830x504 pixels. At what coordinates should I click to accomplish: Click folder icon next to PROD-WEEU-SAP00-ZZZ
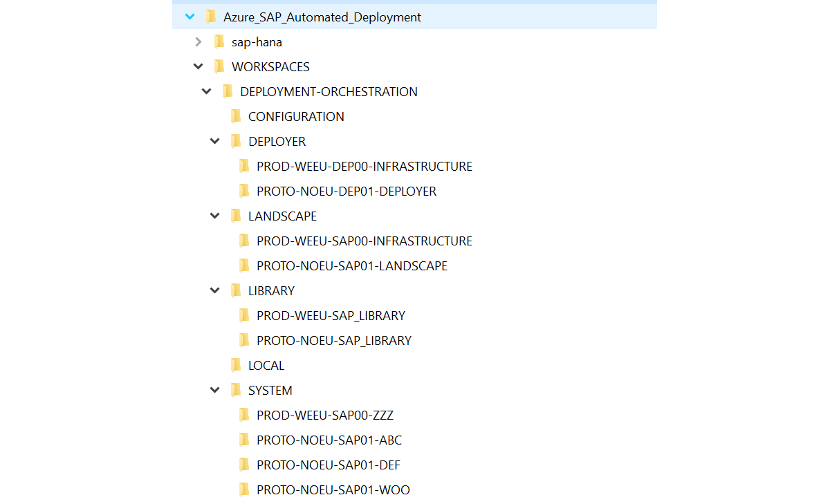point(244,416)
